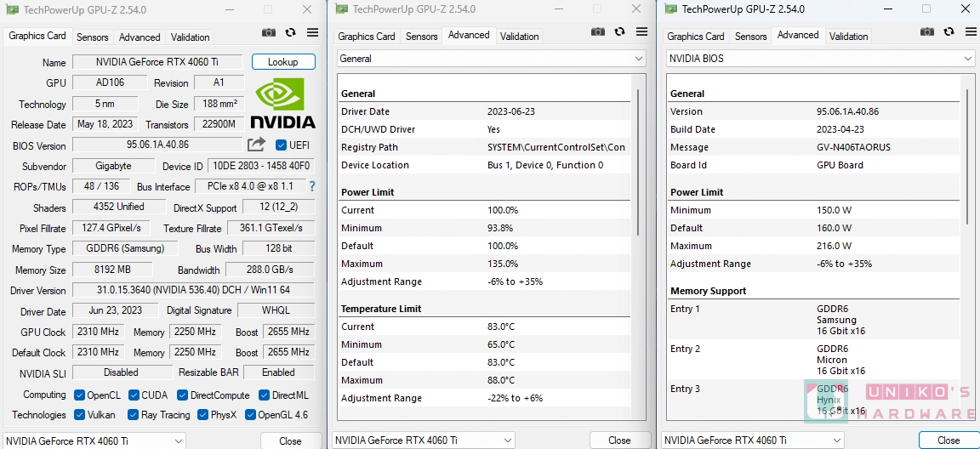
Task: Click camera screenshot icon in right window
Action: point(927,31)
